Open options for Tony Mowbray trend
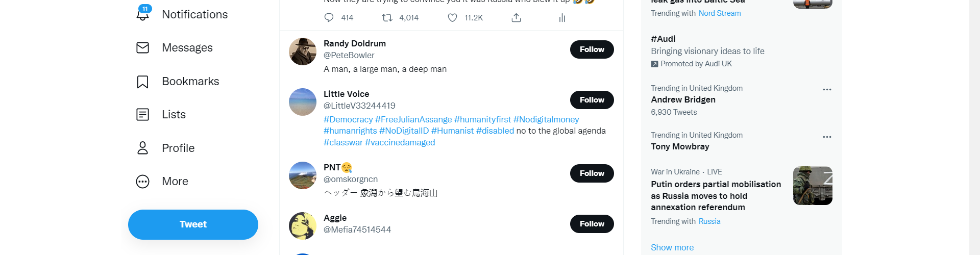This screenshot has height=255, width=980. 827,137
